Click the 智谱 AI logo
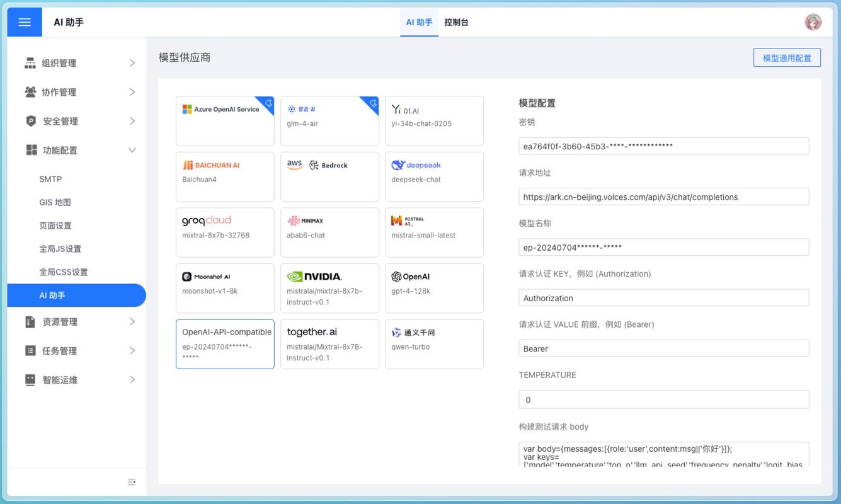841x504 pixels. [301, 109]
